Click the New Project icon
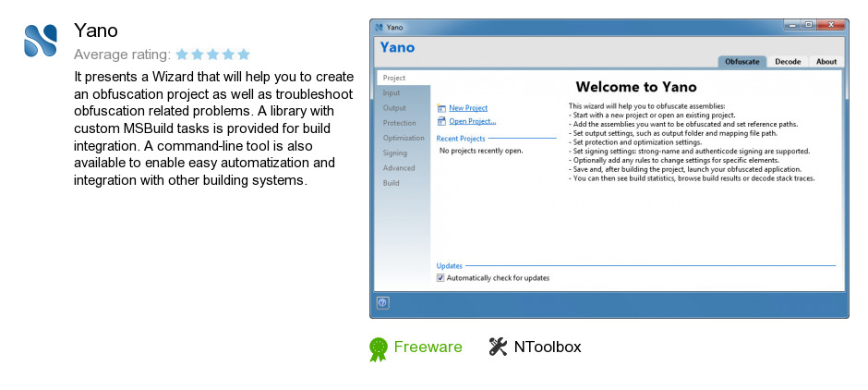 pyautogui.click(x=441, y=108)
